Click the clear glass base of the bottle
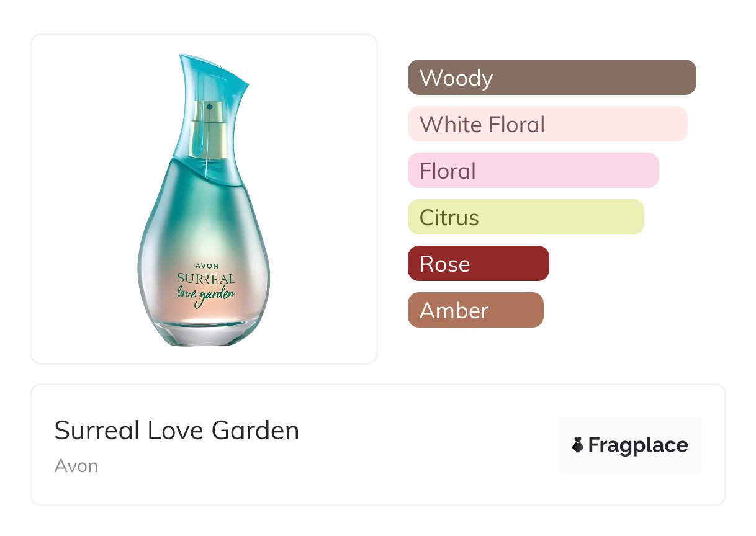The image size is (756, 536). [x=205, y=334]
